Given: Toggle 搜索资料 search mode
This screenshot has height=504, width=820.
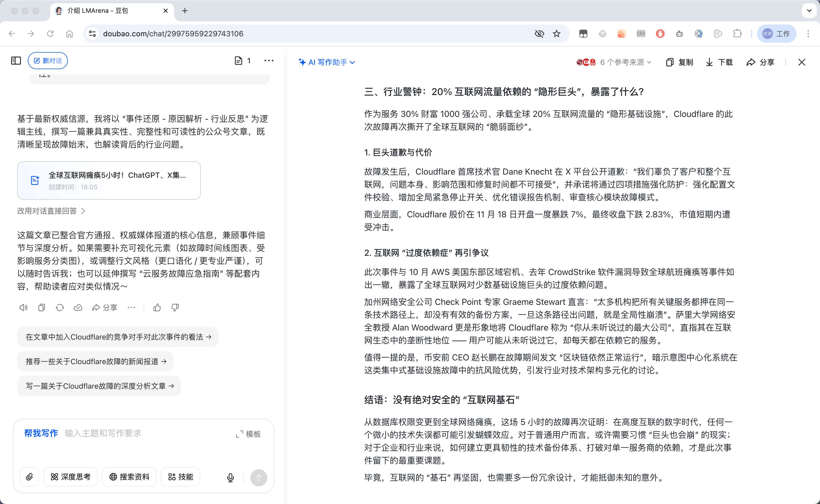Looking at the screenshot, I should click(x=129, y=477).
